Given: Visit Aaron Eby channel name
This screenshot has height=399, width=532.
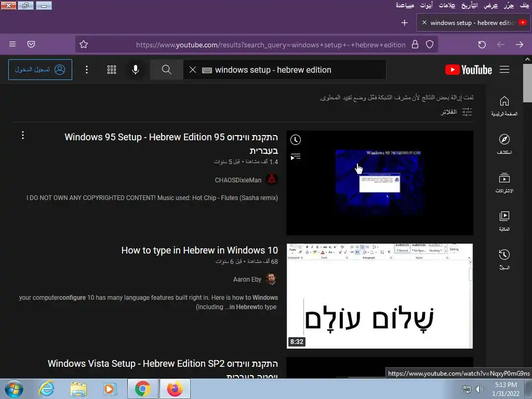Looking at the screenshot, I should pyautogui.click(x=247, y=280).
